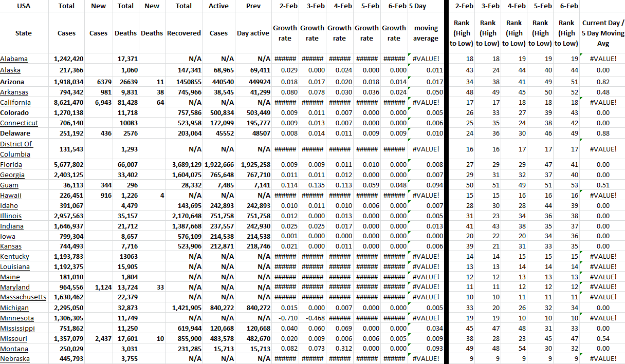This screenshot has width=625, height=364.
Task: Click the California hyperlink
Action: [x=15, y=103]
